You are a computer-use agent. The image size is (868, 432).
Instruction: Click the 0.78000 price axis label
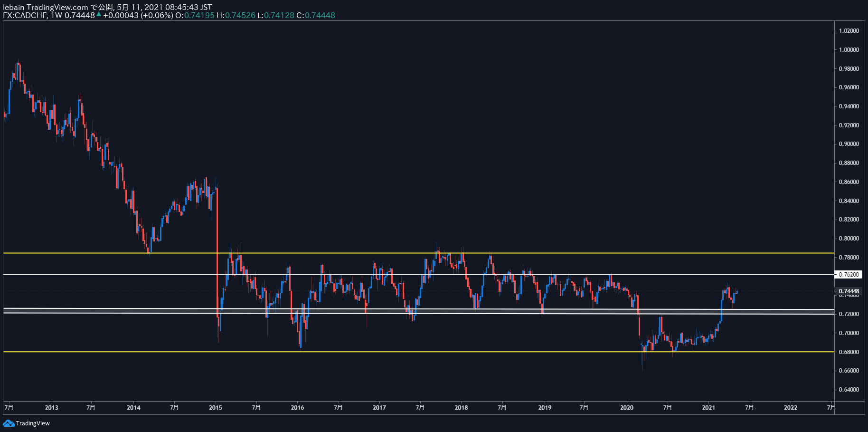[849, 258]
